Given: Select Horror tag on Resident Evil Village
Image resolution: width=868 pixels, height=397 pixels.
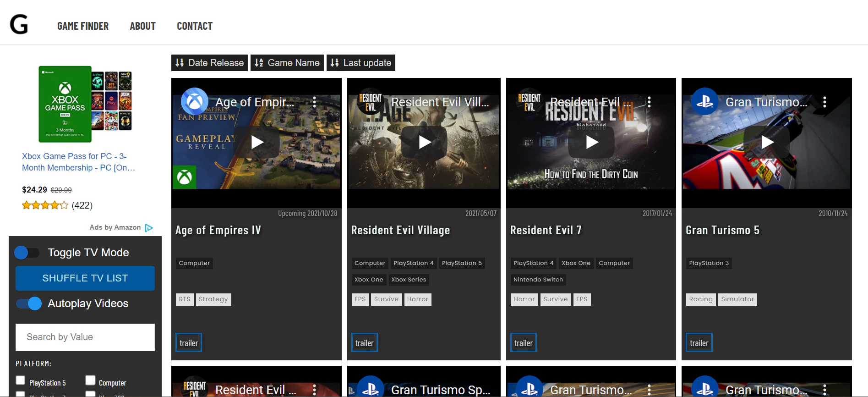Looking at the screenshot, I should click(x=418, y=299).
